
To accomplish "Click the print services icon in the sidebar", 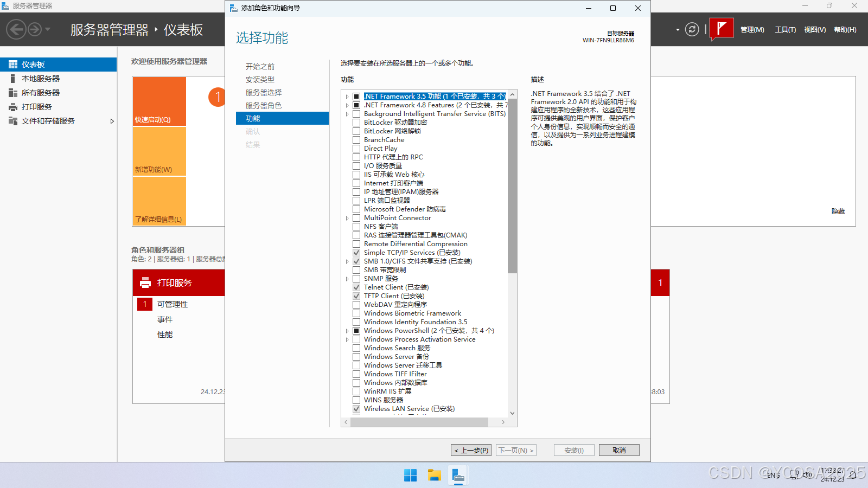I will tap(13, 107).
